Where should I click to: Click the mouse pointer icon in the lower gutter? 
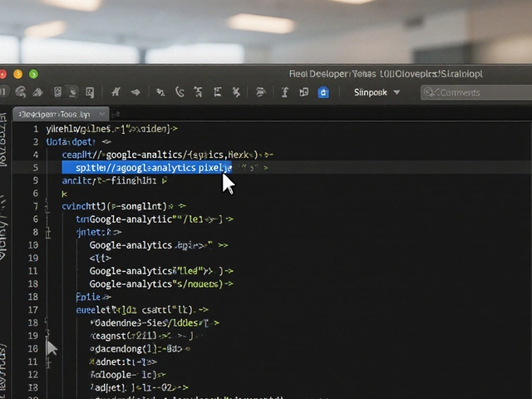(52, 347)
